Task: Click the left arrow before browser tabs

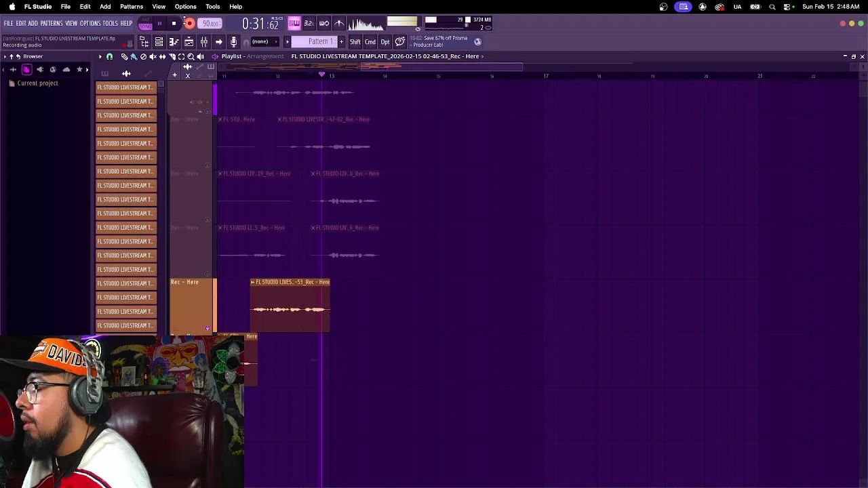Action: click(x=3, y=69)
